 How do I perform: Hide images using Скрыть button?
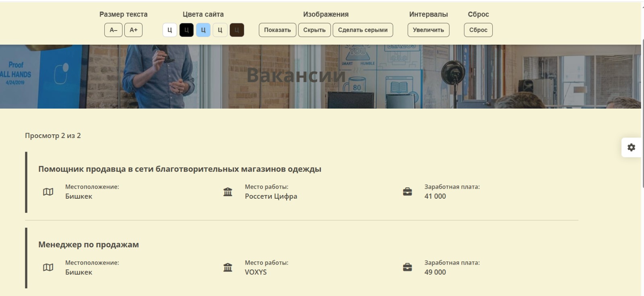click(314, 30)
